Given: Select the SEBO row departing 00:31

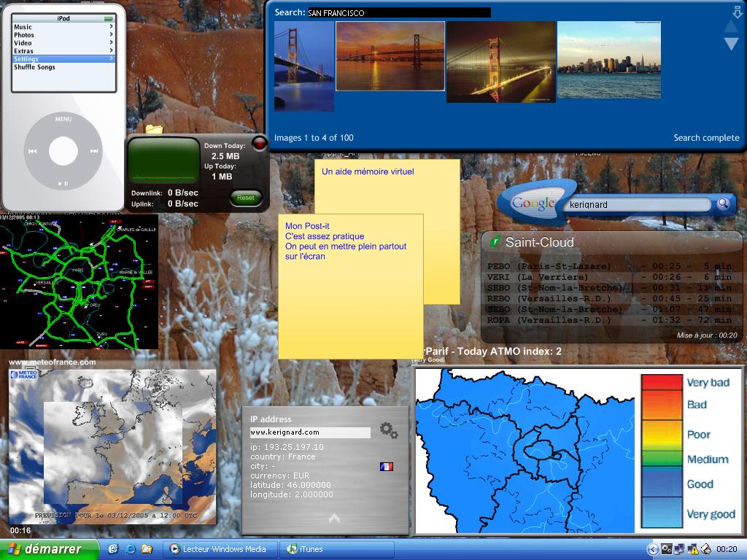Looking at the screenshot, I should [609, 288].
